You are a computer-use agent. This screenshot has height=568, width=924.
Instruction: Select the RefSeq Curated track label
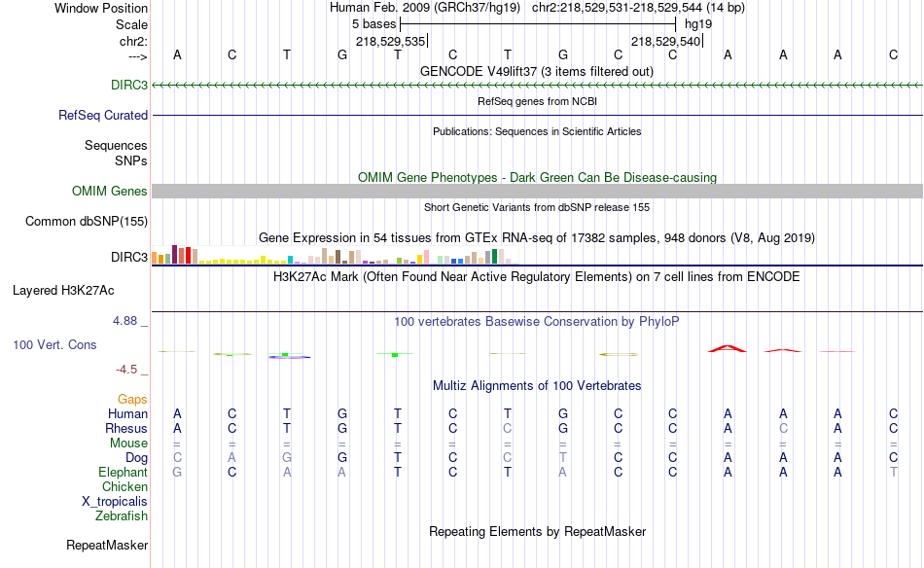102,115
